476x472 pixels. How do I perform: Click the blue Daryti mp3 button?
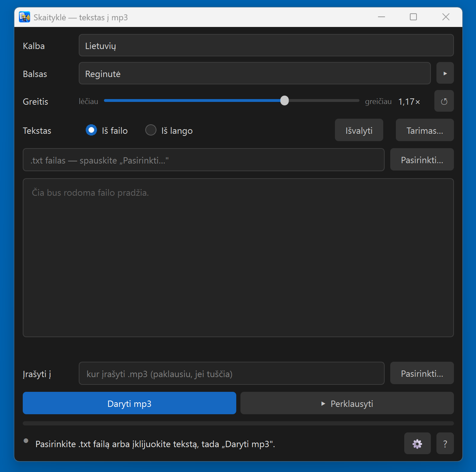[129, 403]
